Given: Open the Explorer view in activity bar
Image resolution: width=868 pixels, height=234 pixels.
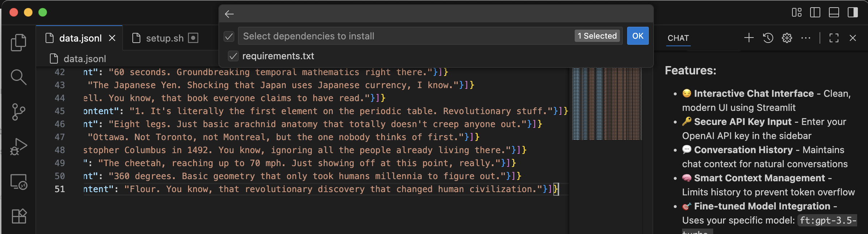Looking at the screenshot, I should pyautogui.click(x=18, y=43).
